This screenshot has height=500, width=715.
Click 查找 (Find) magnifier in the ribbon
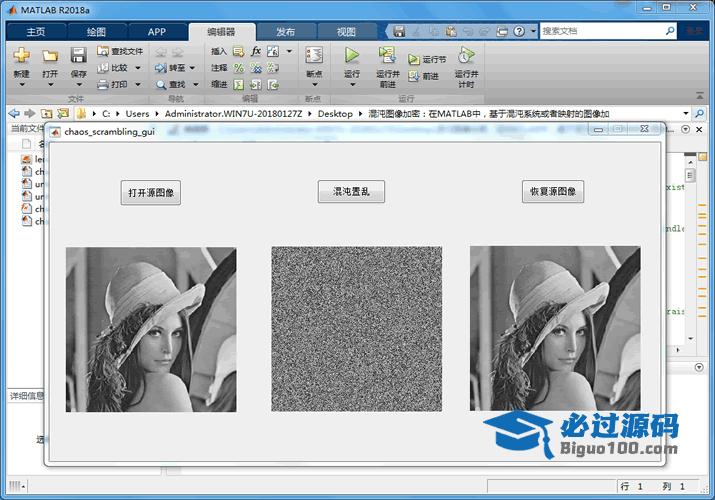[x=171, y=85]
